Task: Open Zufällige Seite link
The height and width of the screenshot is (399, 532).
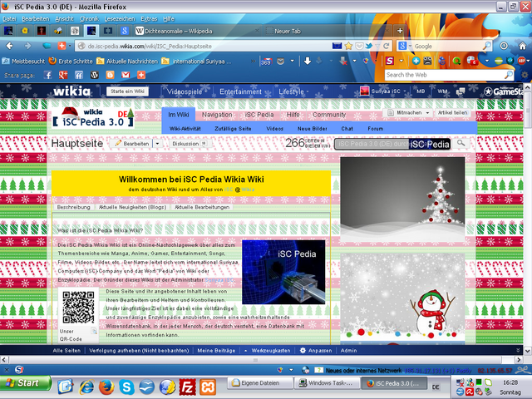Action: tap(233, 129)
